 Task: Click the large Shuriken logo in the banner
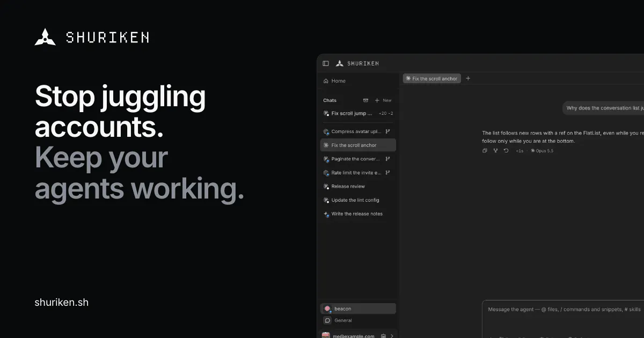pyautogui.click(x=92, y=37)
